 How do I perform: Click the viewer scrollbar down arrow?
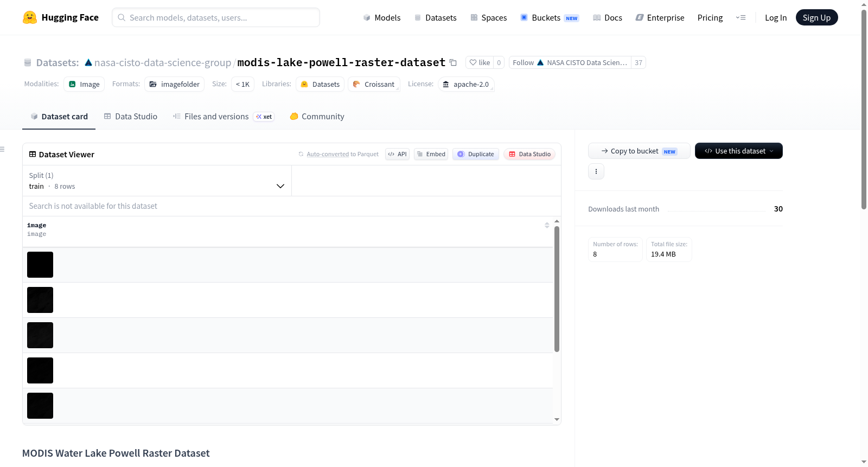click(x=557, y=419)
